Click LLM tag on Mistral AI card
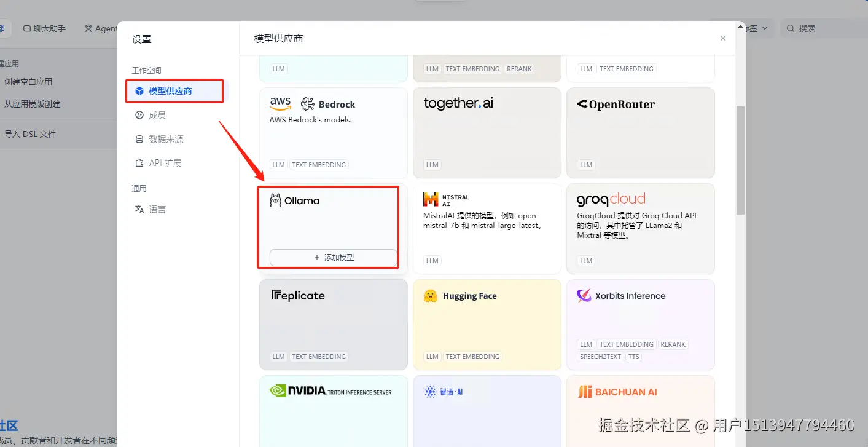The image size is (868, 447). coord(432,261)
